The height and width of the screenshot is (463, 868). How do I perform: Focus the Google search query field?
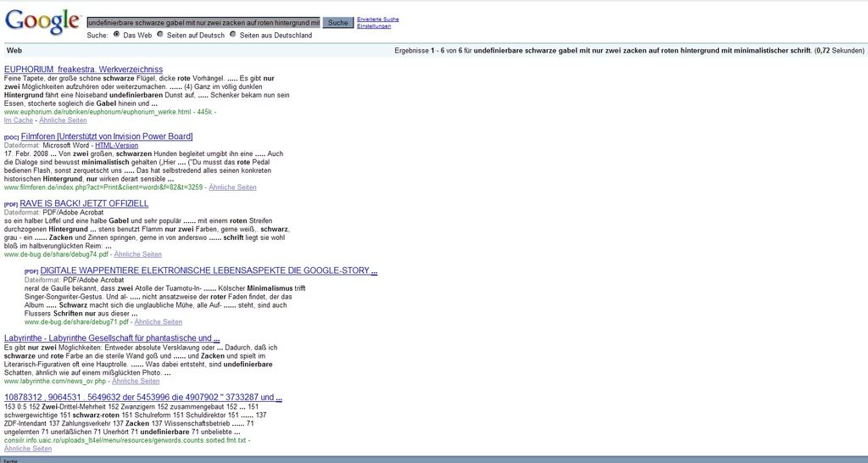[203, 23]
